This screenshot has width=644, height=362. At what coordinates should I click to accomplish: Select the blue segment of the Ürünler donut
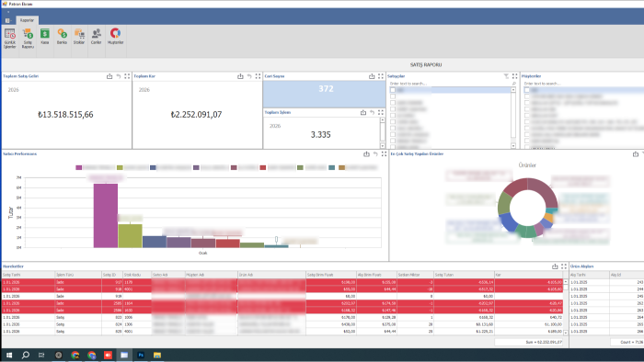click(x=508, y=221)
